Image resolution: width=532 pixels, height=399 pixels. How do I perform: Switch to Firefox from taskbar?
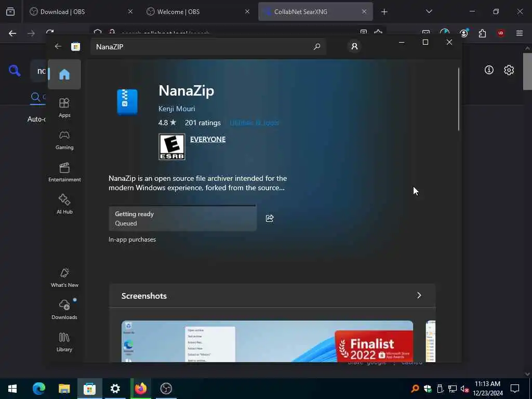[141, 389]
